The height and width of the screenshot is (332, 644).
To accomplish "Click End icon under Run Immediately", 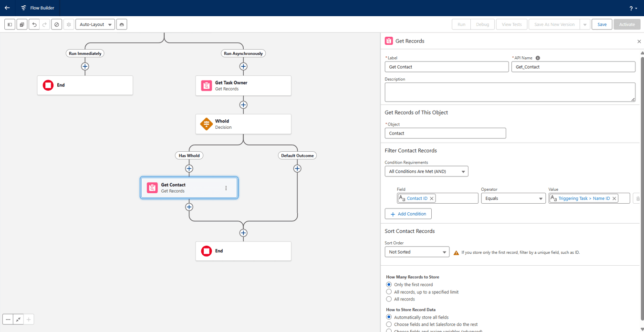I will point(48,85).
